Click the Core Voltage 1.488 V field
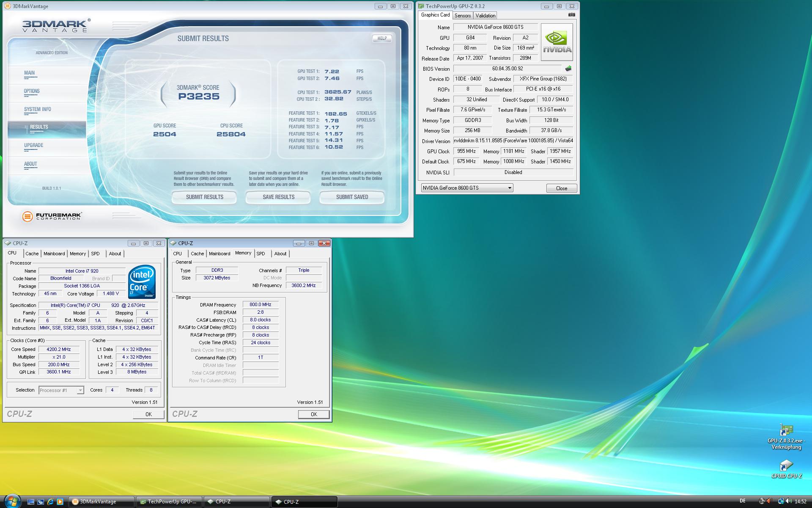Image resolution: width=812 pixels, height=508 pixels. (x=111, y=293)
